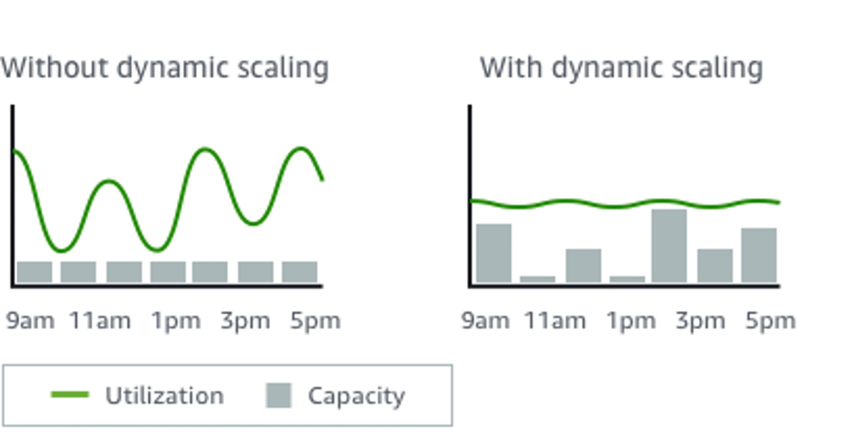The width and height of the screenshot is (868, 437).
Task: Select the Capacity legend label
Action: pos(357,397)
